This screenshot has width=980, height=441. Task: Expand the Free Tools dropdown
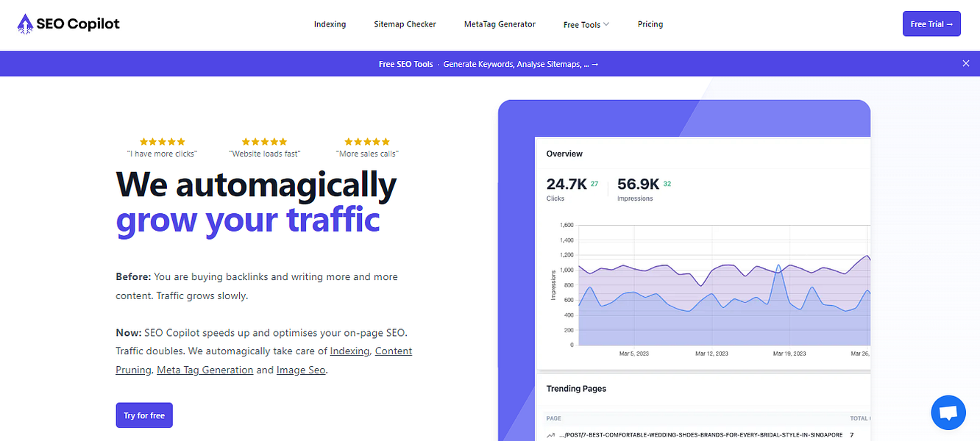(586, 24)
